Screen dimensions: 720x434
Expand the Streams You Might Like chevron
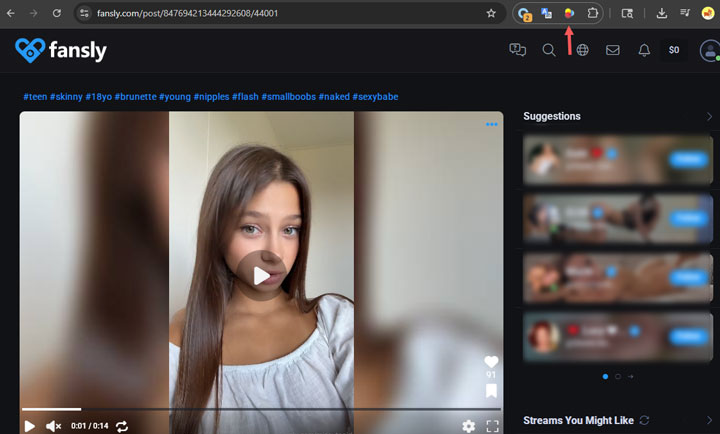click(709, 420)
